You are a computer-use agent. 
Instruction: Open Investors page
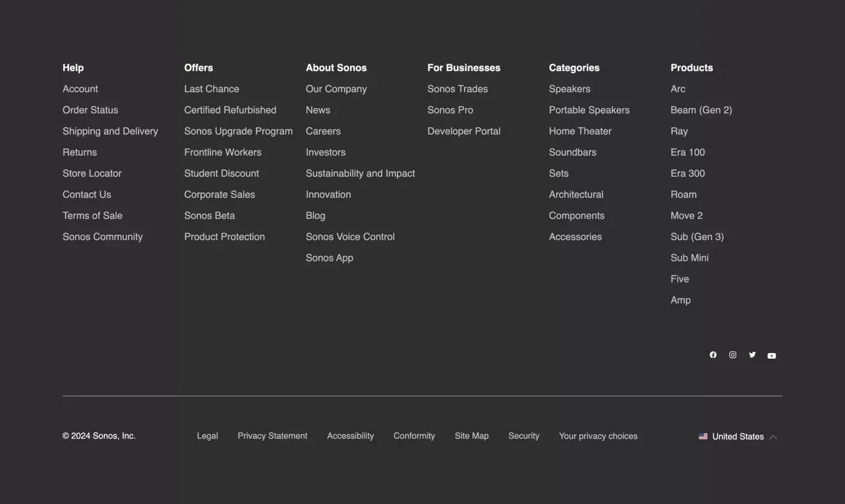tap(325, 152)
